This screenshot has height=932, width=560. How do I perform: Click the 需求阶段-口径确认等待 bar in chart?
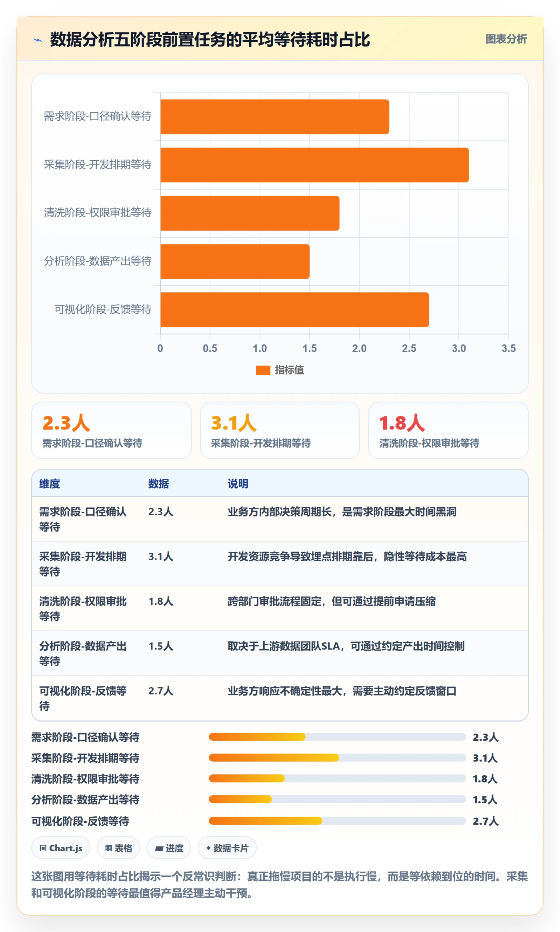(274, 117)
